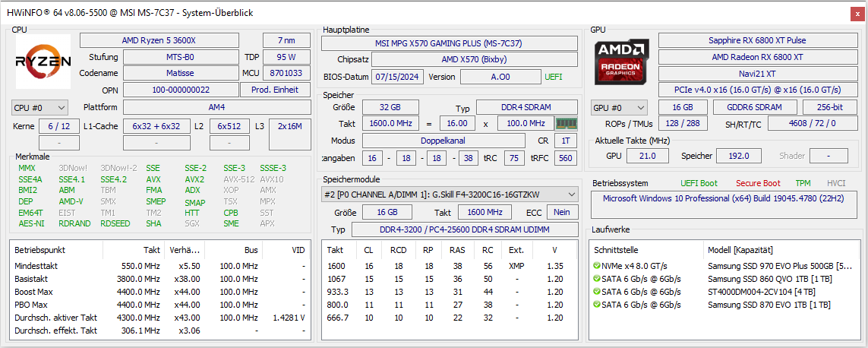Click the Sapphire RX 6800 XT Pulse field
The height and width of the screenshot is (348, 868).
point(756,40)
